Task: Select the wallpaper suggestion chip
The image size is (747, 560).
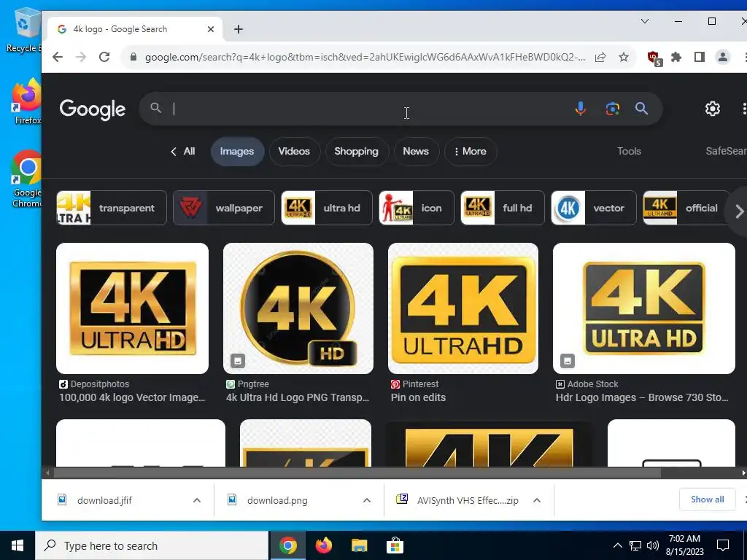Action: pos(223,208)
